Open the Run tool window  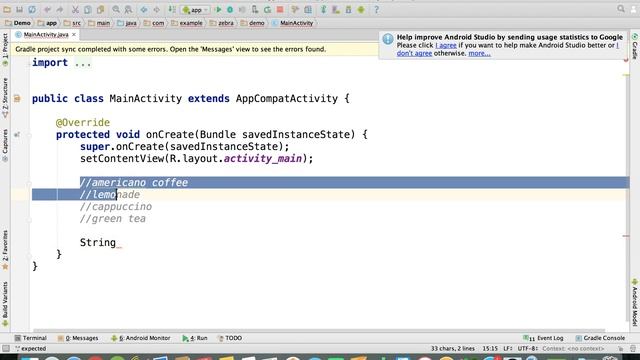click(195, 338)
